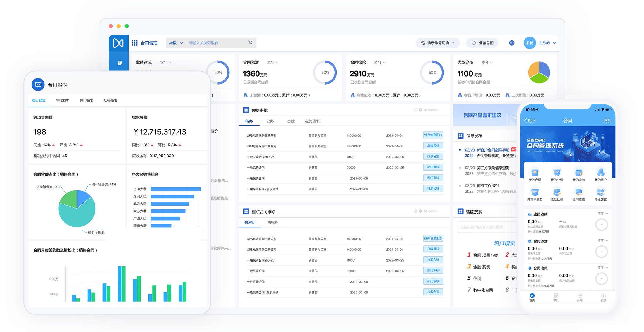Click 业务总图 button
Screen dimensions: 644x332
coord(482,43)
